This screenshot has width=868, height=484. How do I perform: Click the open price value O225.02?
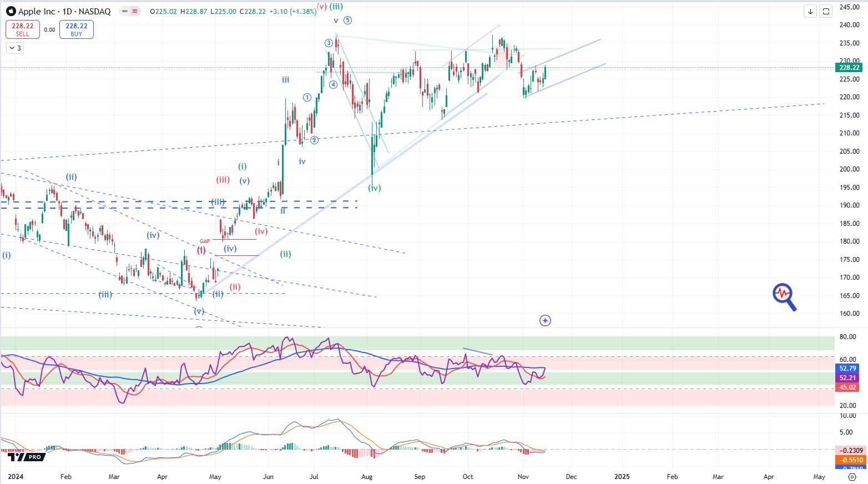pyautogui.click(x=164, y=11)
